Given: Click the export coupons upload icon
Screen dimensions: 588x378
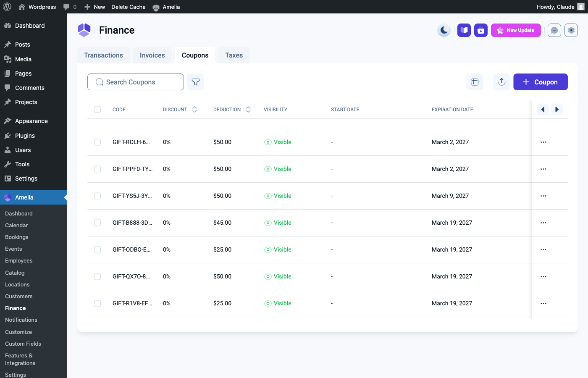Looking at the screenshot, I should pyautogui.click(x=501, y=82).
